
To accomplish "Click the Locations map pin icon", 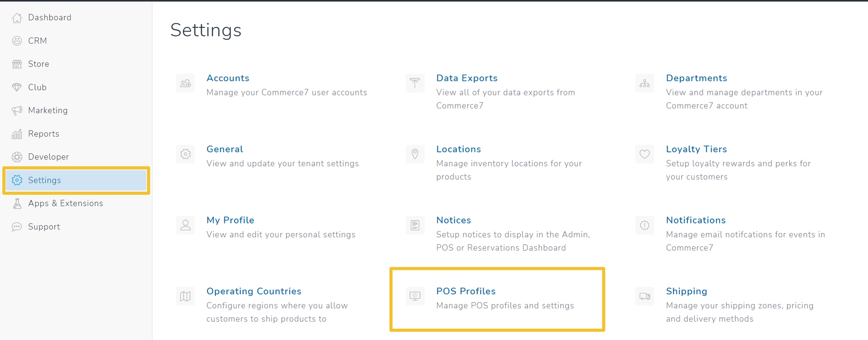I will pos(415,154).
